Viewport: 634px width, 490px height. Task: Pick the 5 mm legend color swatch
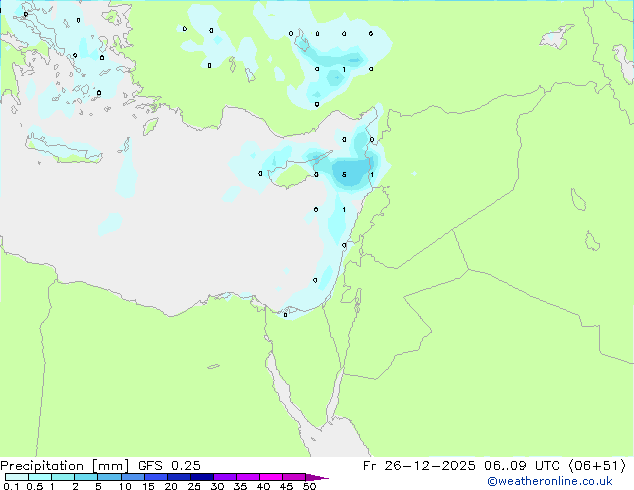[109, 477]
